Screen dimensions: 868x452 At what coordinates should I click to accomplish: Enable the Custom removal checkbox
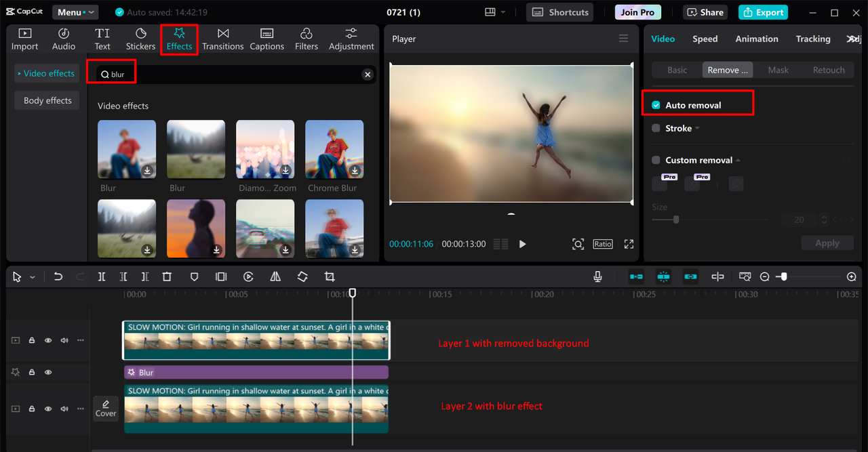coord(656,160)
